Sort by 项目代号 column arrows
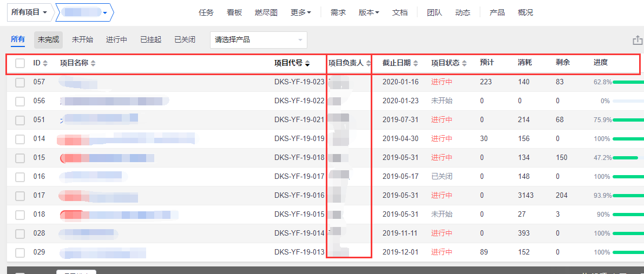 (x=307, y=63)
